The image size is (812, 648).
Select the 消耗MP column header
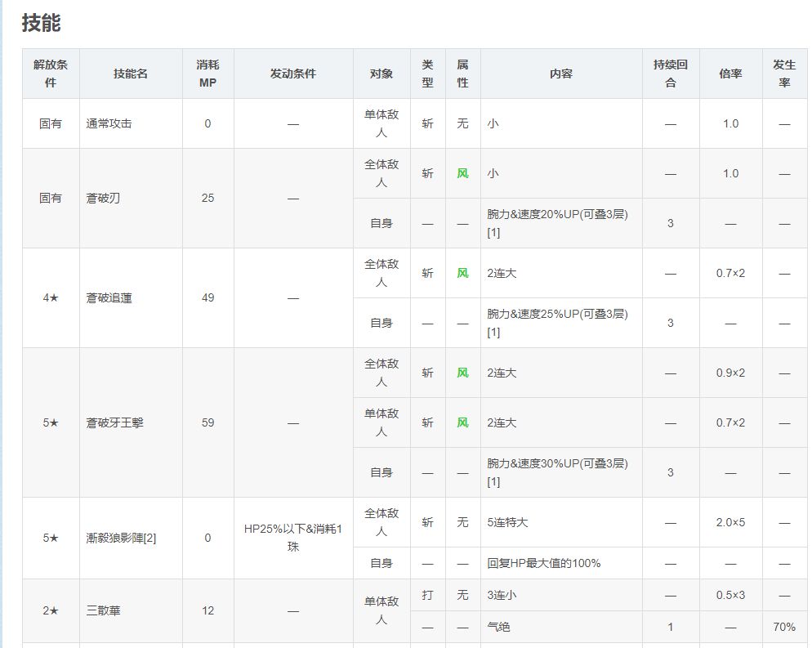tap(207, 74)
